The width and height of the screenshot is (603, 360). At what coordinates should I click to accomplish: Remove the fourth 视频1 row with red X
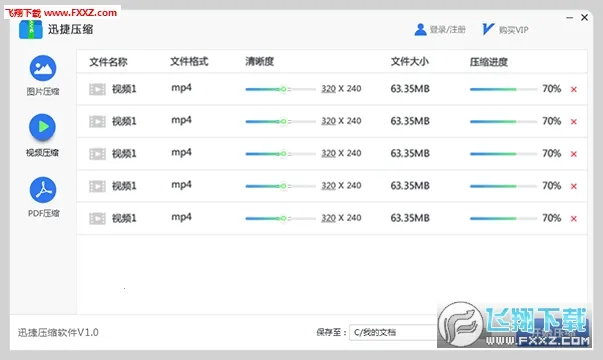pyautogui.click(x=574, y=186)
